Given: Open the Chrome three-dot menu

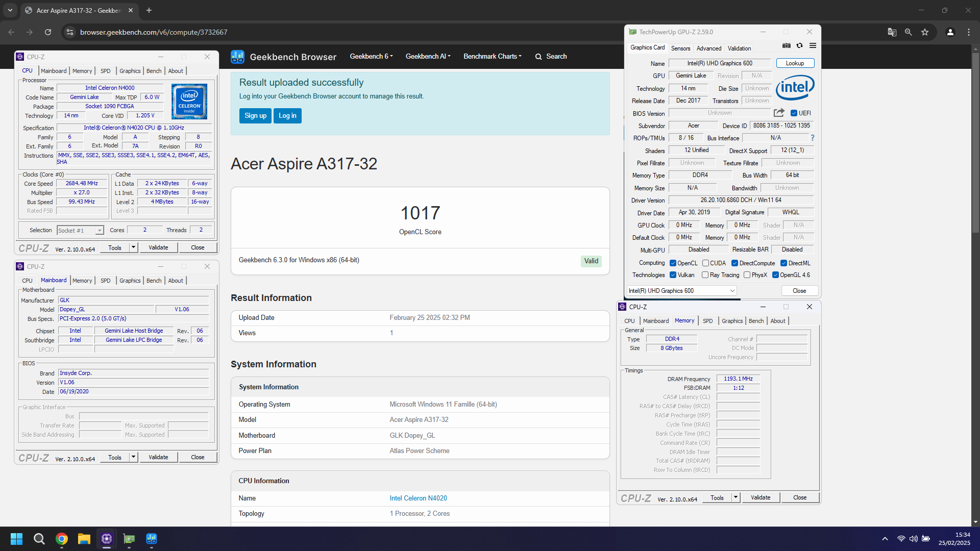Looking at the screenshot, I should (x=969, y=32).
